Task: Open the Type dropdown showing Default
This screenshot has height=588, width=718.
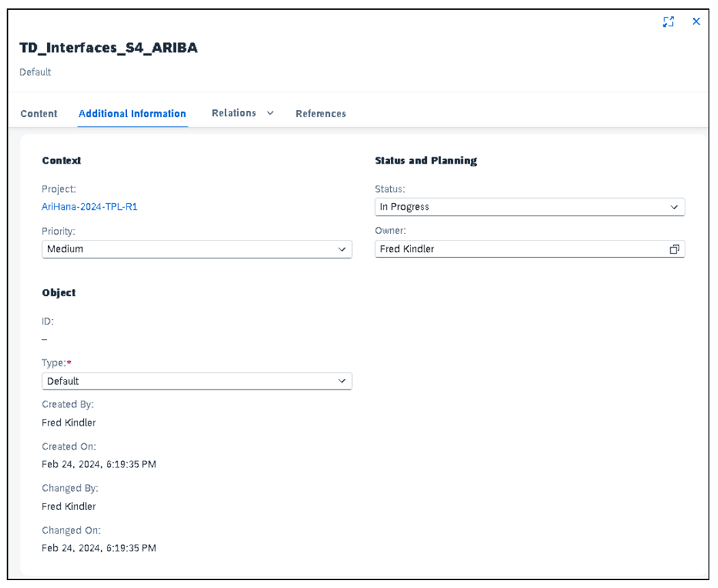Action: (342, 381)
